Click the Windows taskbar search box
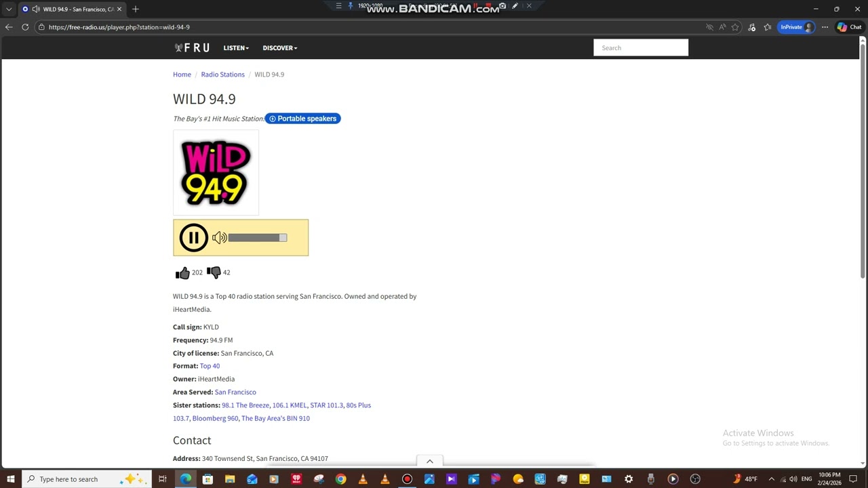 [87, 479]
